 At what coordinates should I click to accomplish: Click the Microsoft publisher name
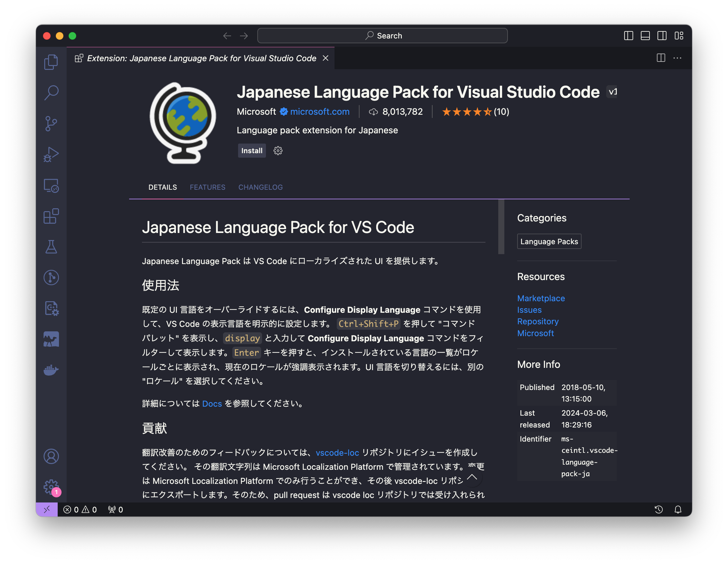click(x=256, y=112)
